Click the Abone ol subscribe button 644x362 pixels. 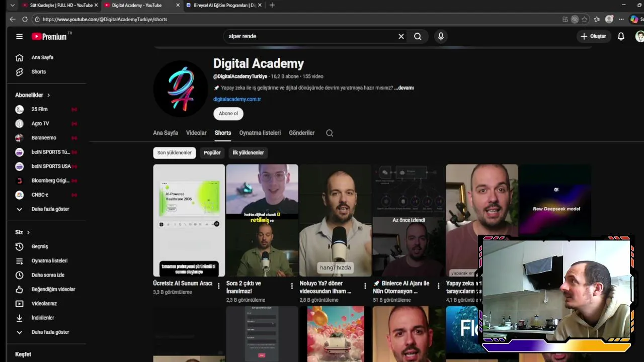coord(228,114)
